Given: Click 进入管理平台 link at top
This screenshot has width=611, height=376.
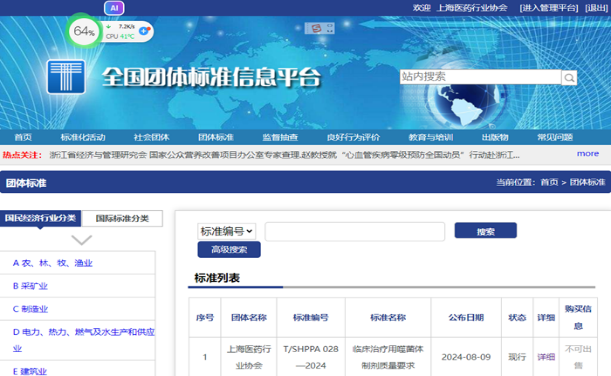Looking at the screenshot, I should (x=549, y=8).
